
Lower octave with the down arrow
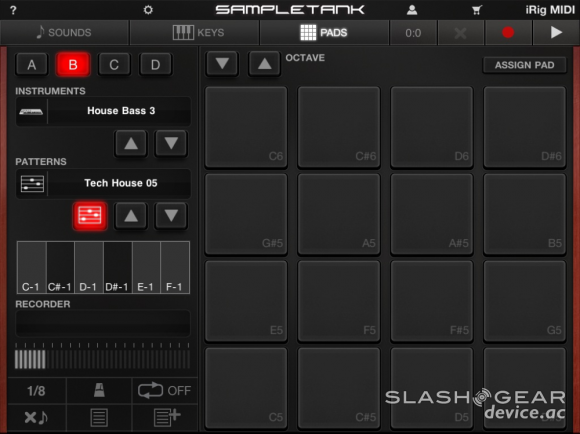tap(222, 64)
